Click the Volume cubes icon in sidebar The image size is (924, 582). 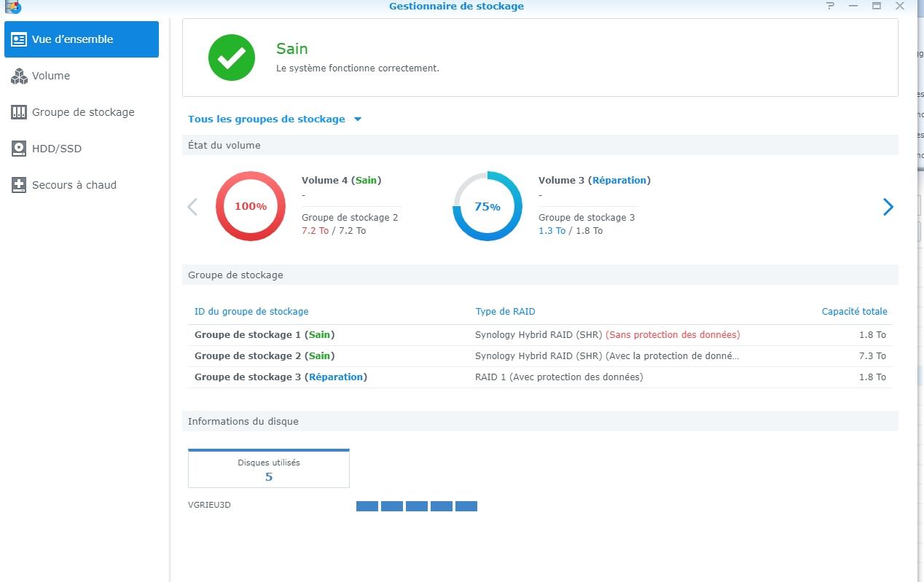pos(19,76)
